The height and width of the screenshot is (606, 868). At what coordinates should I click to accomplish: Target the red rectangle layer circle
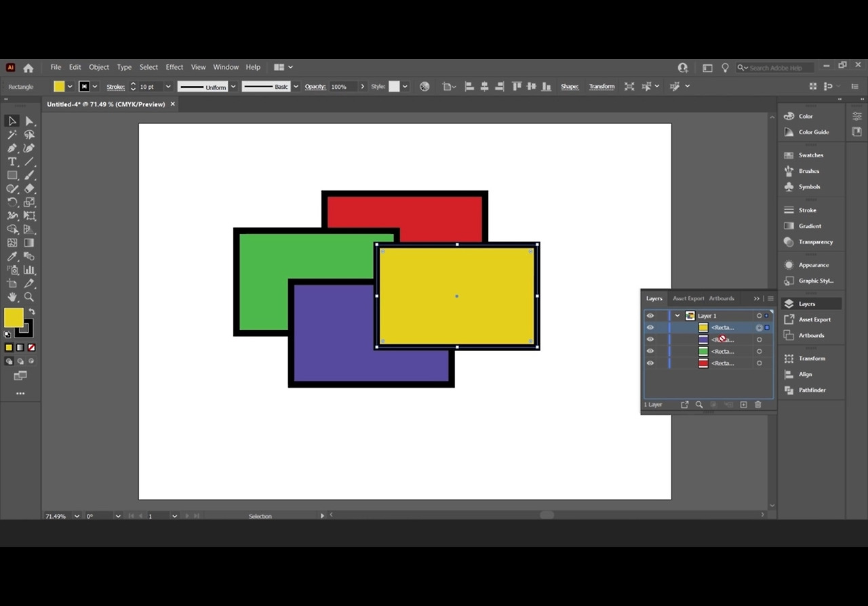click(759, 363)
